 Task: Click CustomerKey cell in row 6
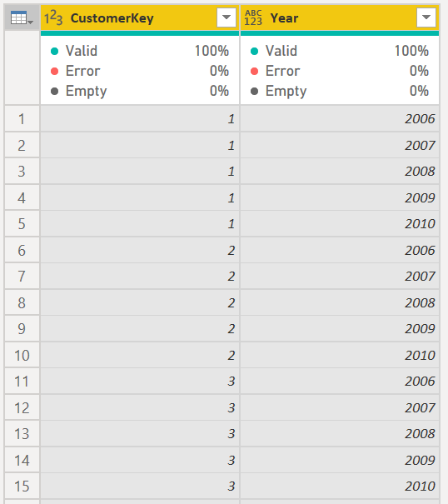point(140,251)
